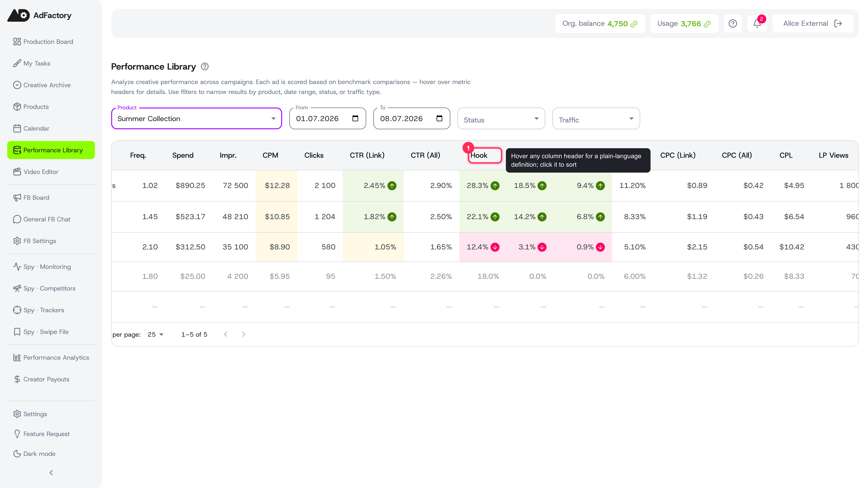
Task: Click Alice External account button
Action: coord(813,23)
